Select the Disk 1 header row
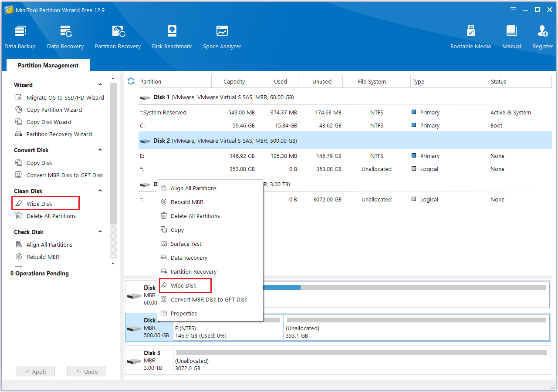Image resolution: width=558 pixels, height=392 pixels. (x=345, y=97)
